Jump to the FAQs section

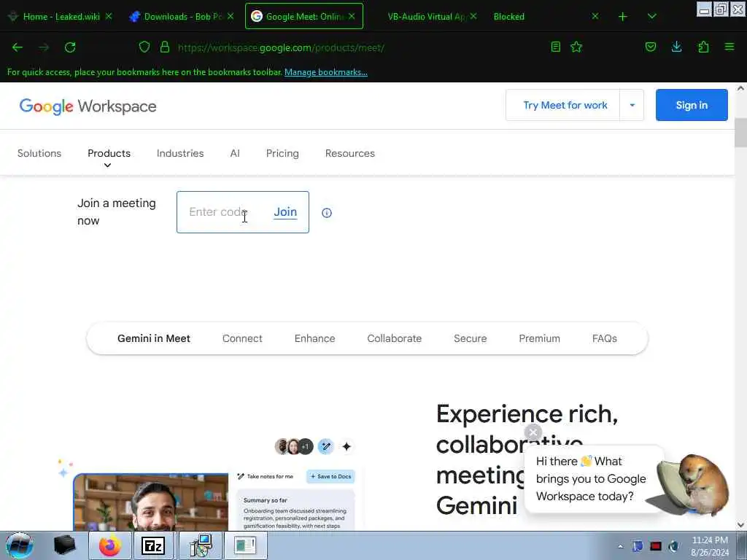coord(605,338)
